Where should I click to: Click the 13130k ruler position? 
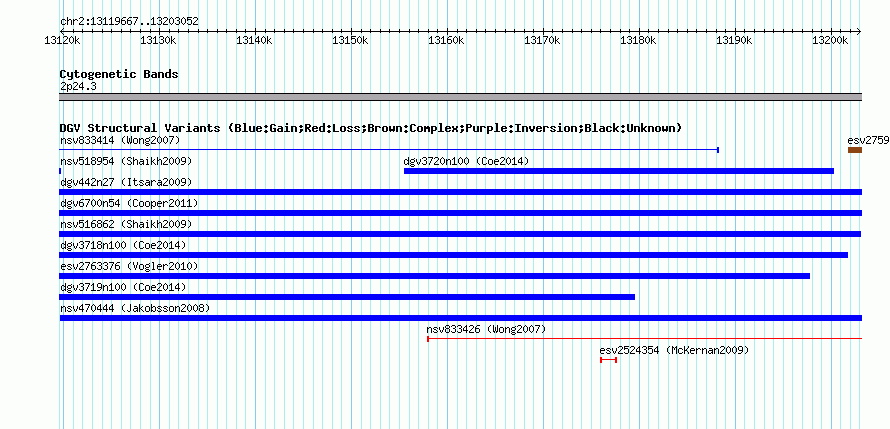(x=158, y=40)
